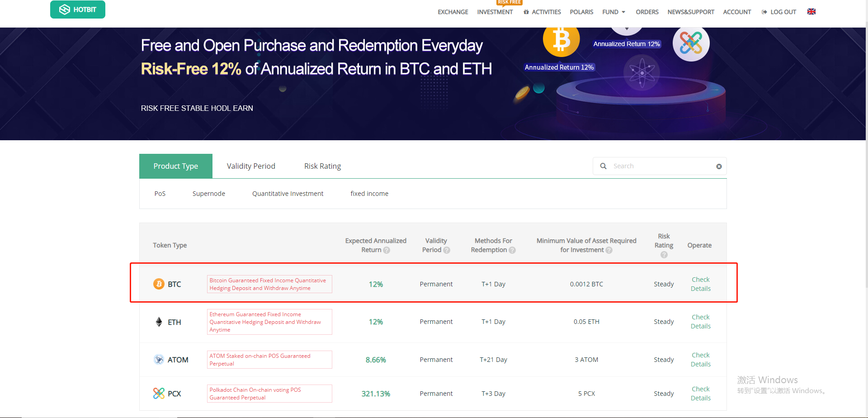
Task: Click the ATOM token icon
Action: click(159, 360)
